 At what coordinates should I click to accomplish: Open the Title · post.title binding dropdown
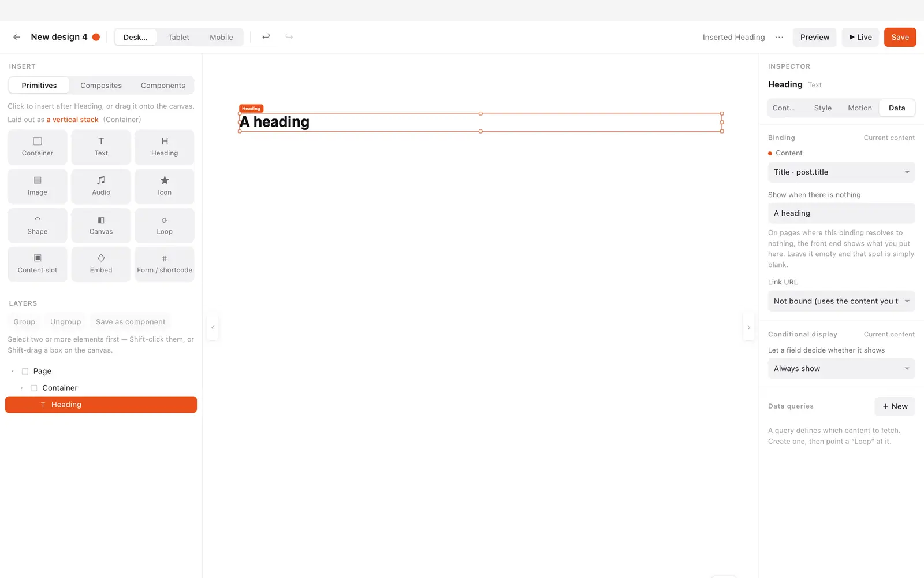pos(841,172)
